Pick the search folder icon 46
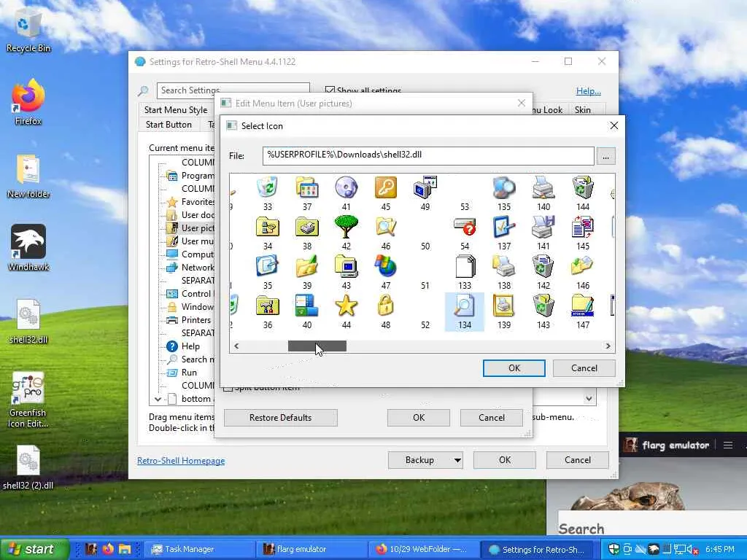 click(385, 227)
